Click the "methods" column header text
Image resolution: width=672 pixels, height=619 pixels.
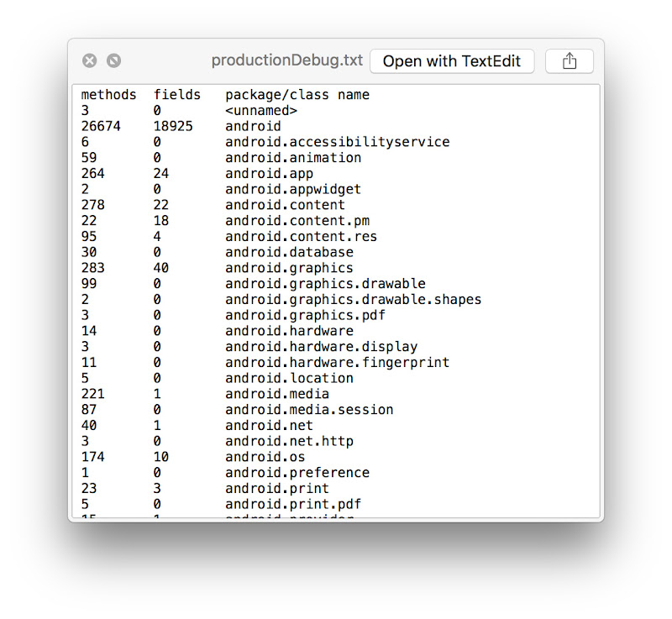[x=108, y=95]
